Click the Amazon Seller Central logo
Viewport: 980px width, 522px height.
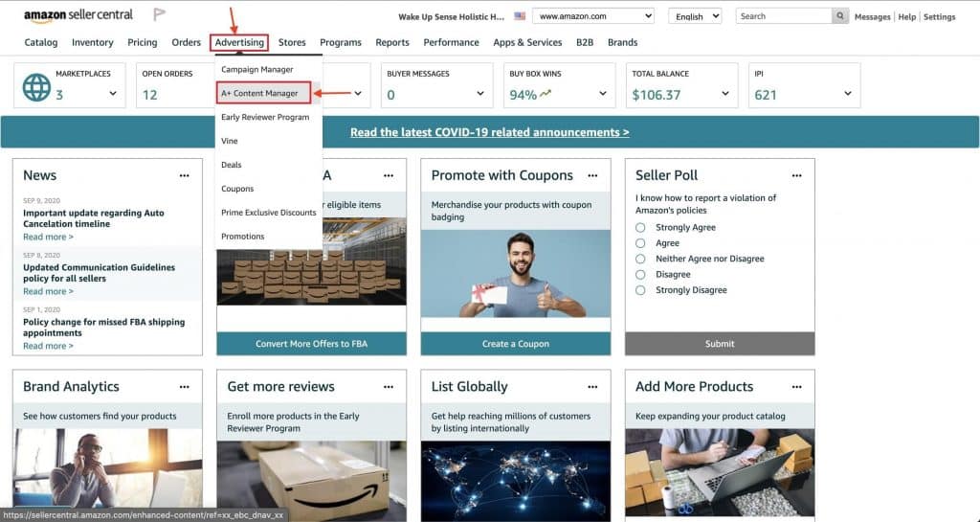pyautogui.click(x=78, y=15)
